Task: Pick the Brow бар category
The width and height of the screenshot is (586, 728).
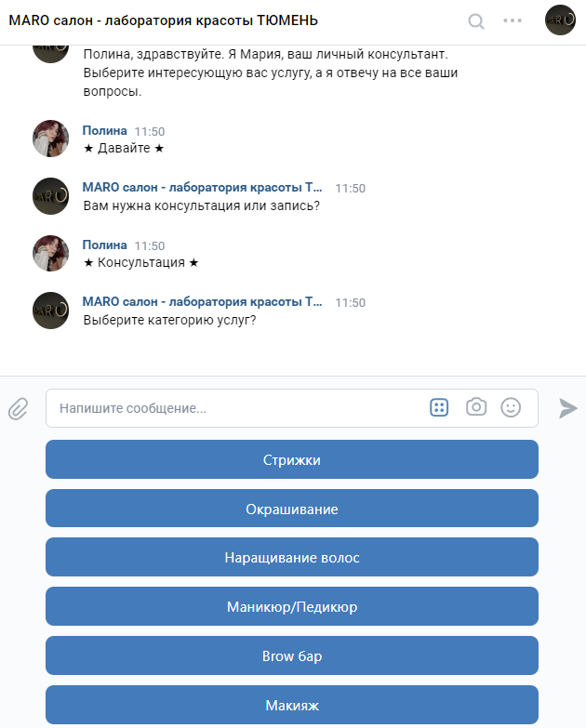Action: click(x=292, y=655)
